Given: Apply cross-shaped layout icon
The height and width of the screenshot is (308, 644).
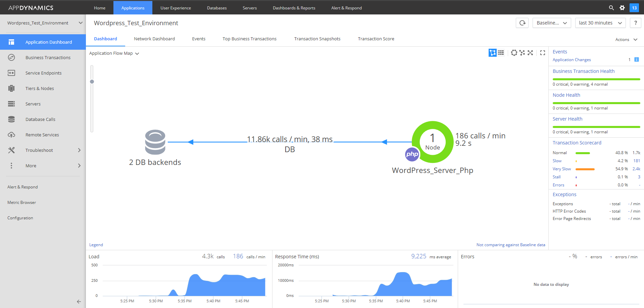Looking at the screenshot, I should tap(530, 53).
